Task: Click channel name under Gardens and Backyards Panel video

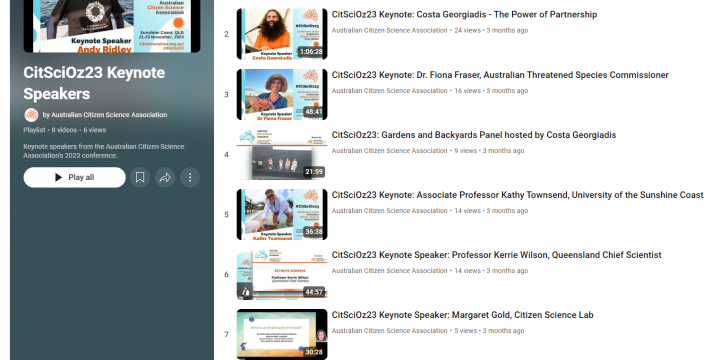Action: point(389,151)
